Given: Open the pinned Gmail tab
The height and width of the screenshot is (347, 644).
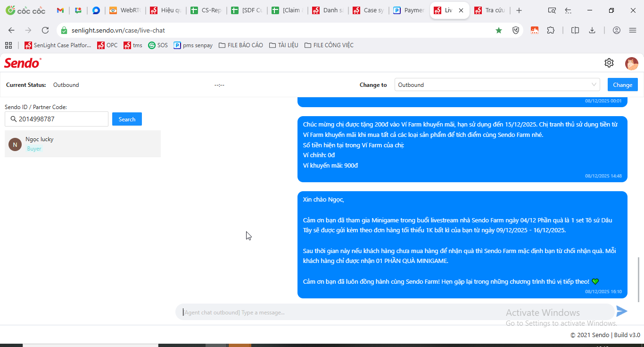Looking at the screenshot, I should [x=60, y=10].
